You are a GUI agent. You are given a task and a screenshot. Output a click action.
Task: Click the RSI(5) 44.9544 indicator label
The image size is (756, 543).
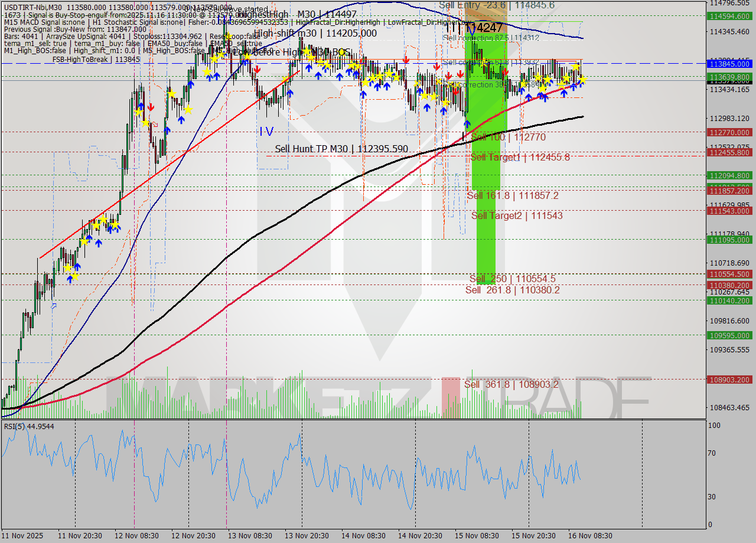click(28, 426)
